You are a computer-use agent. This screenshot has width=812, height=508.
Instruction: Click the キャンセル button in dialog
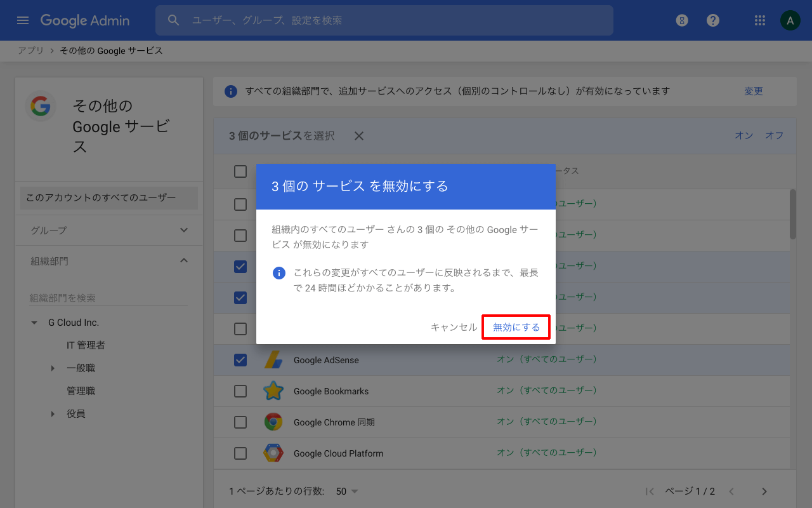coord(454,327)
